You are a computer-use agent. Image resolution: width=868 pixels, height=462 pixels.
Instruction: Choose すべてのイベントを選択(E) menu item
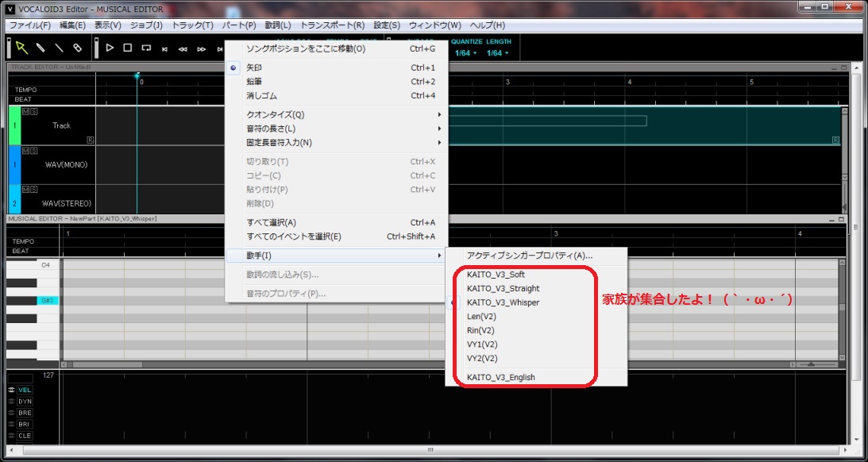[335, 237]
